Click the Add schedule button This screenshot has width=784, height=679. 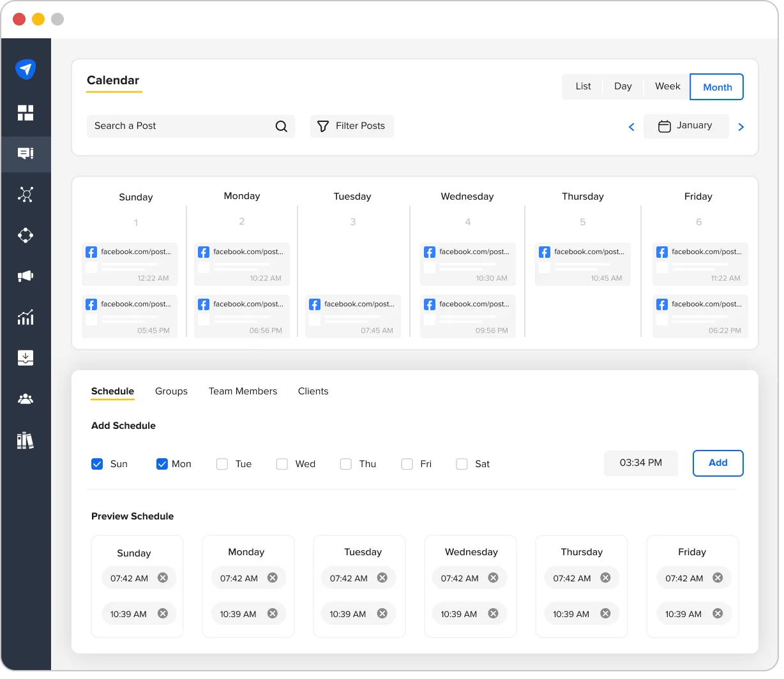coord(718,463)
